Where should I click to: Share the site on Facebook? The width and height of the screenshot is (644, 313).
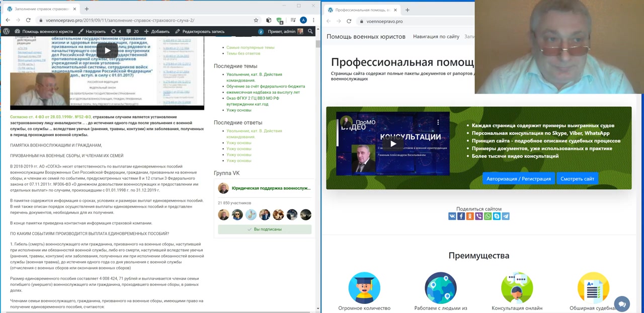point(461,216)
